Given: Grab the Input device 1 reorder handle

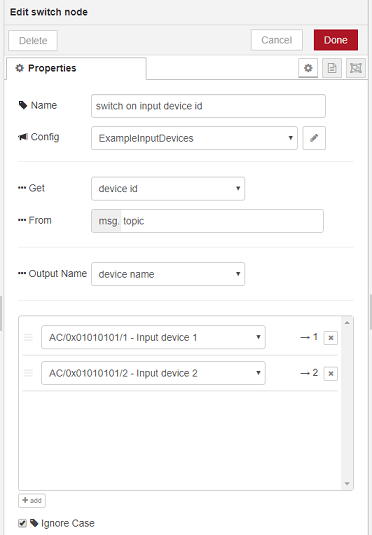Looking at the screenshot, I should click(28, 337).
